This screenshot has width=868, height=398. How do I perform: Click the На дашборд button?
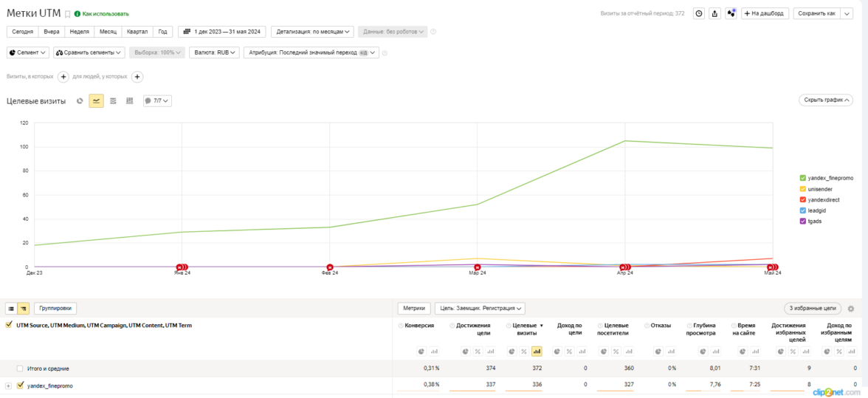pyautogui.click(x=765, y=13)
